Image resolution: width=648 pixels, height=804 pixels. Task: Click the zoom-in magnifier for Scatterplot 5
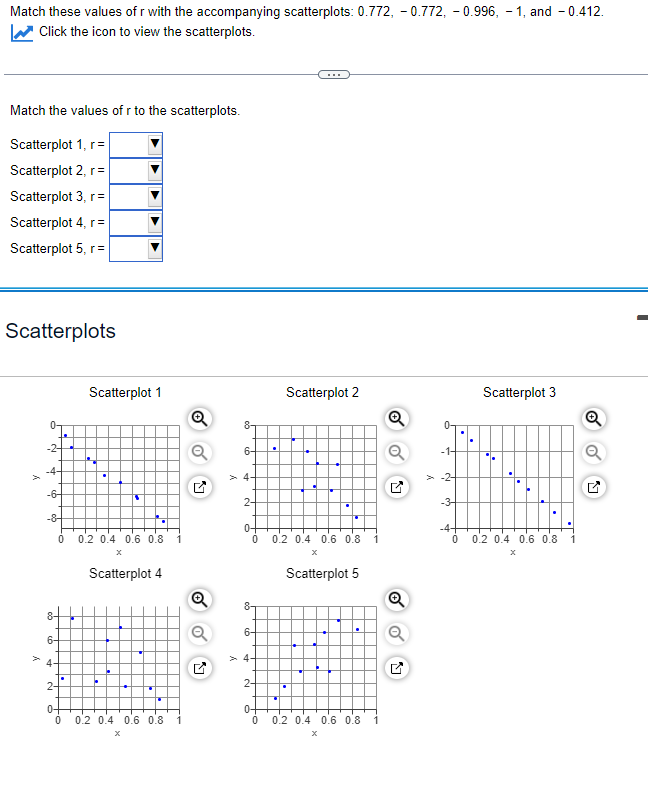click(396, 598)
